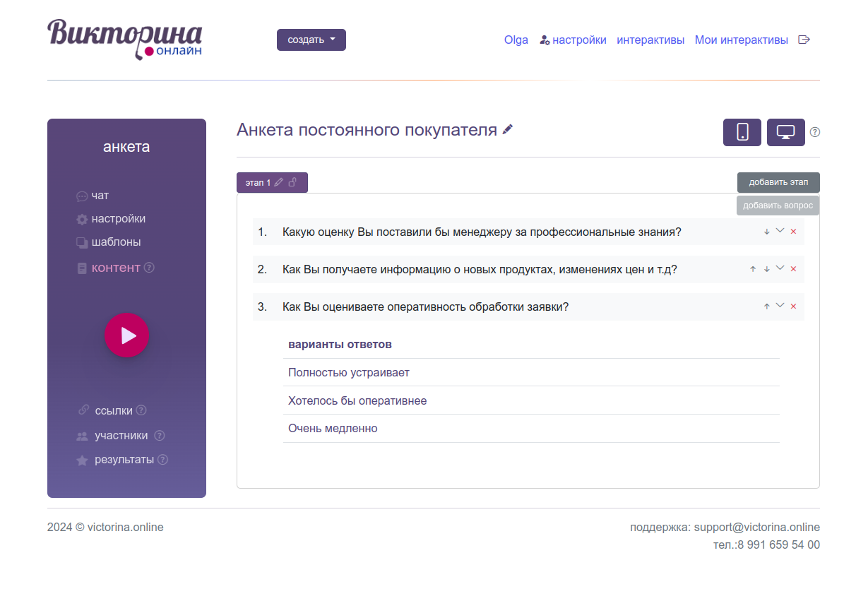
Task: Click the support@victorina.online email
Action: (x=757, y=527)
